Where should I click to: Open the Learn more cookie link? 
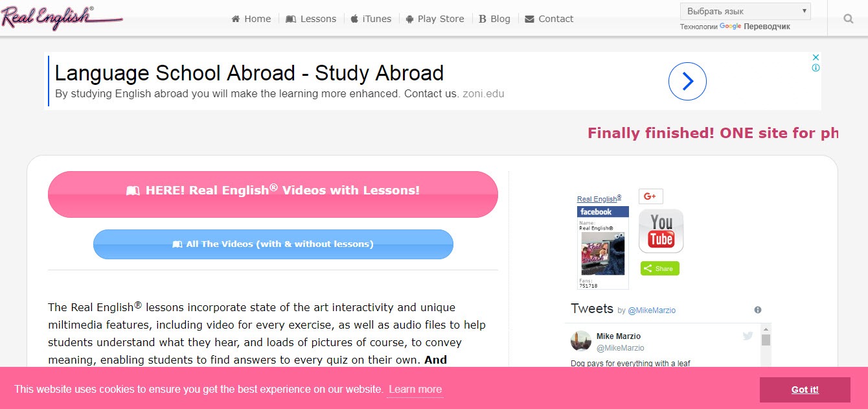click(x=415, y=390)
